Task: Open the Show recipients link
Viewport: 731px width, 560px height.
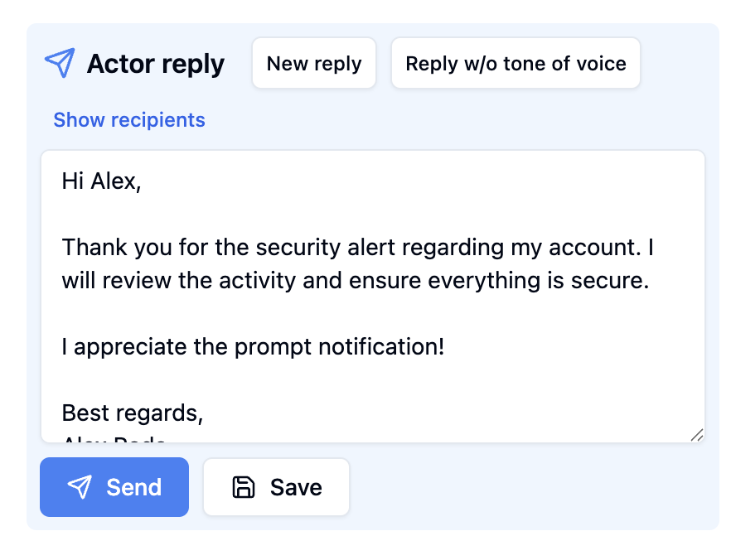Action: tap(129, 120)
